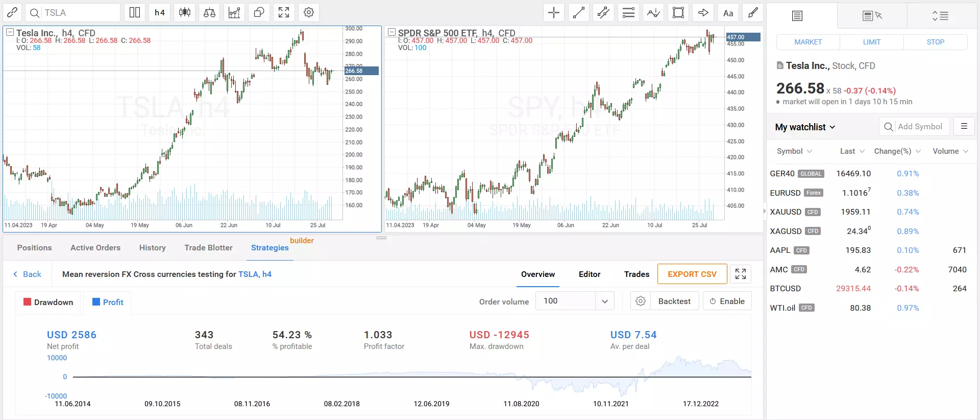Open the depth list panel icon

940,16
